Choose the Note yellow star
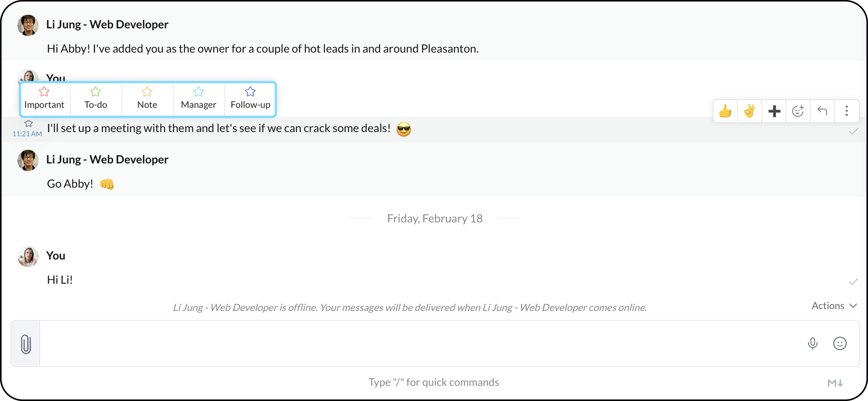 point(147,98)
